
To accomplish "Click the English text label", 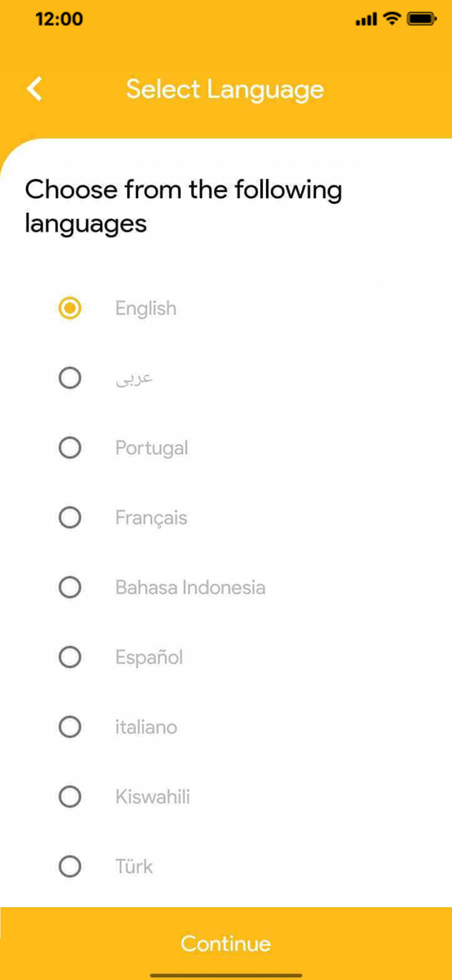I will coord(145,308).
